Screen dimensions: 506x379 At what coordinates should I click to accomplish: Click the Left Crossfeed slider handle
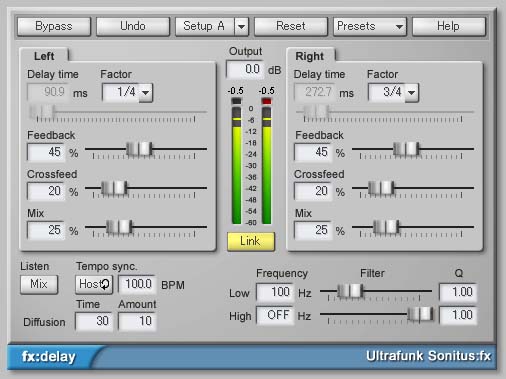point(114,188)
